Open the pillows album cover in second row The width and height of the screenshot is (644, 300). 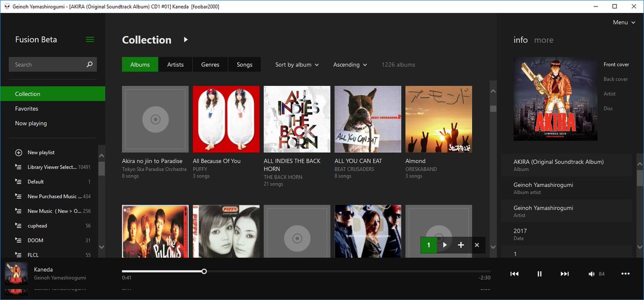(155, 231)
